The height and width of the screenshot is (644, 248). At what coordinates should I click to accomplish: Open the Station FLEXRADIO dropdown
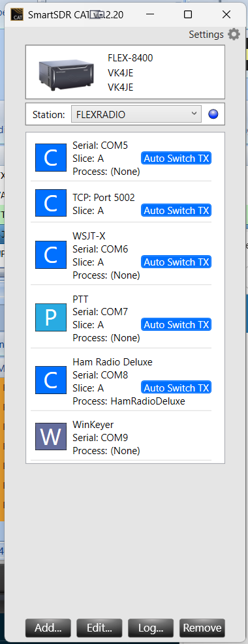pos(136,115)
